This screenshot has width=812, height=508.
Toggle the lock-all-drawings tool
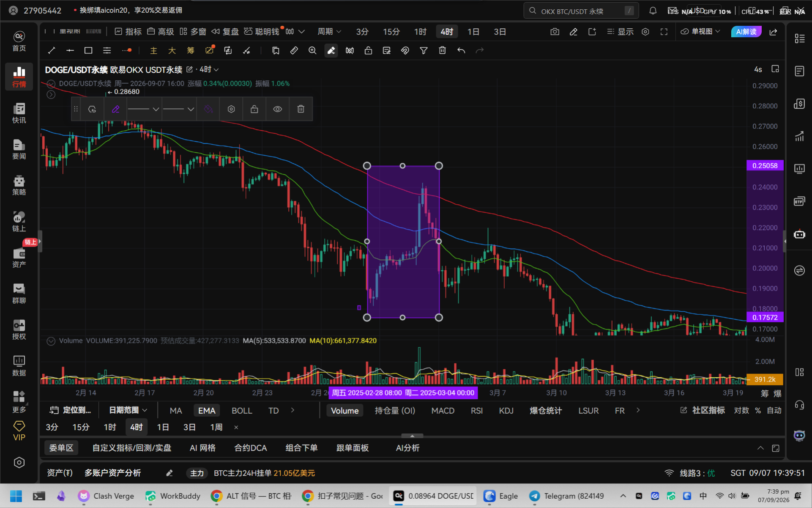tap(368, 51)
